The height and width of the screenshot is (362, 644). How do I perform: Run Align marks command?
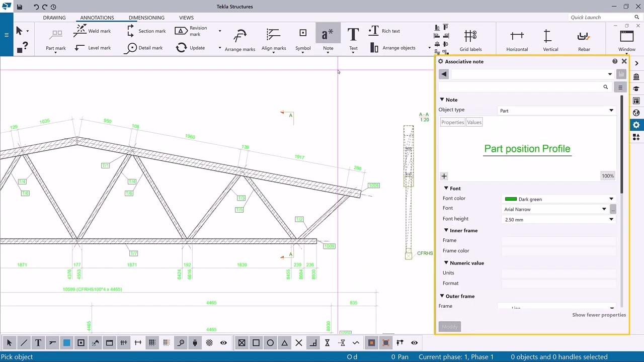pyautogui.click(x=274, y=39)
